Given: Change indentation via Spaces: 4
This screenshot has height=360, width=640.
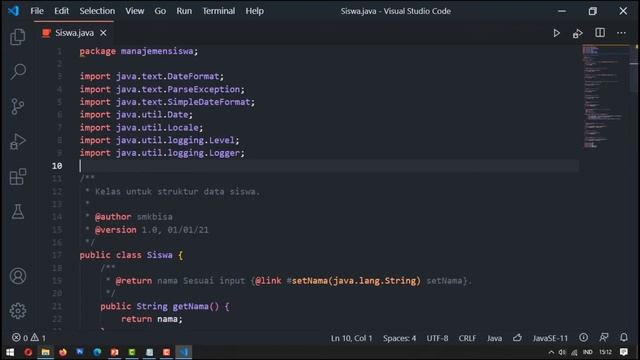Looking at the screenshot, I should [x=399, y=338].
